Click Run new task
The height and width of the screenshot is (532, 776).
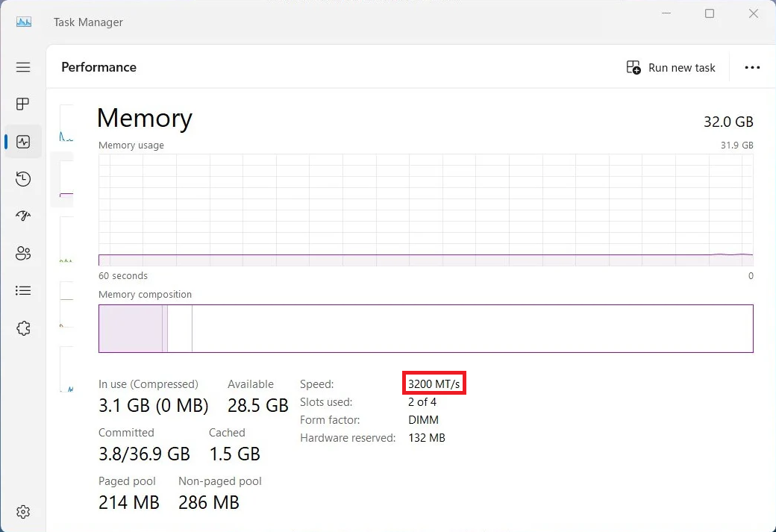671,68
